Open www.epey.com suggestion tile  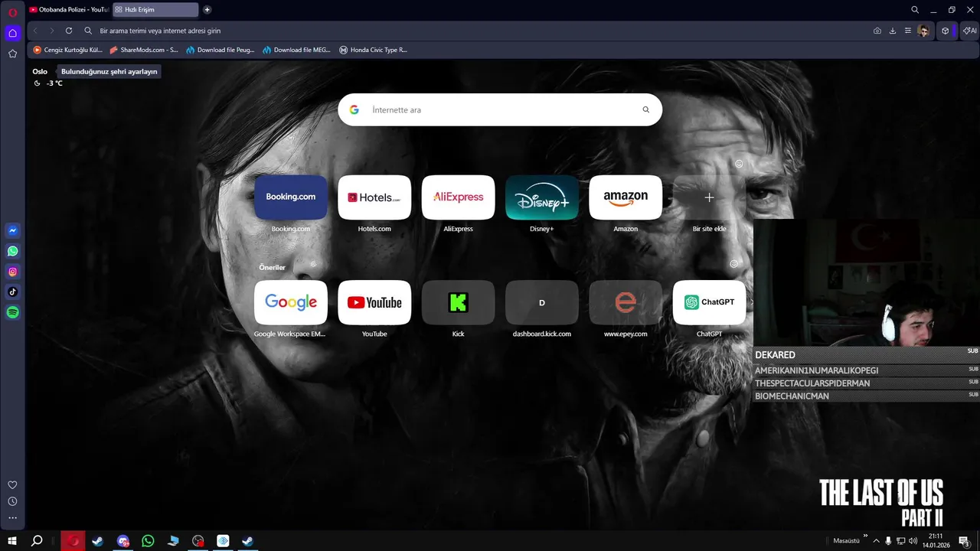[626, 302]
